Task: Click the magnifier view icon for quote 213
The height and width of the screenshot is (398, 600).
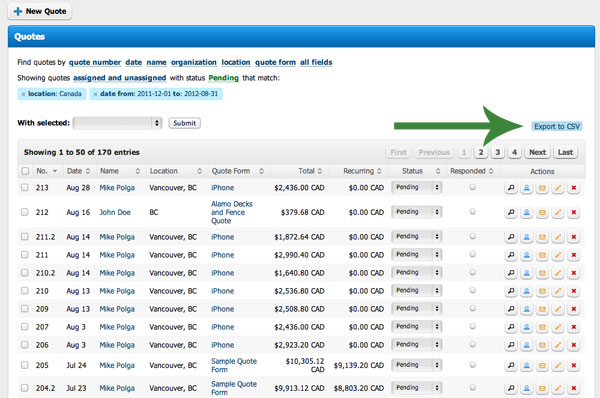Action: point(511,188)
